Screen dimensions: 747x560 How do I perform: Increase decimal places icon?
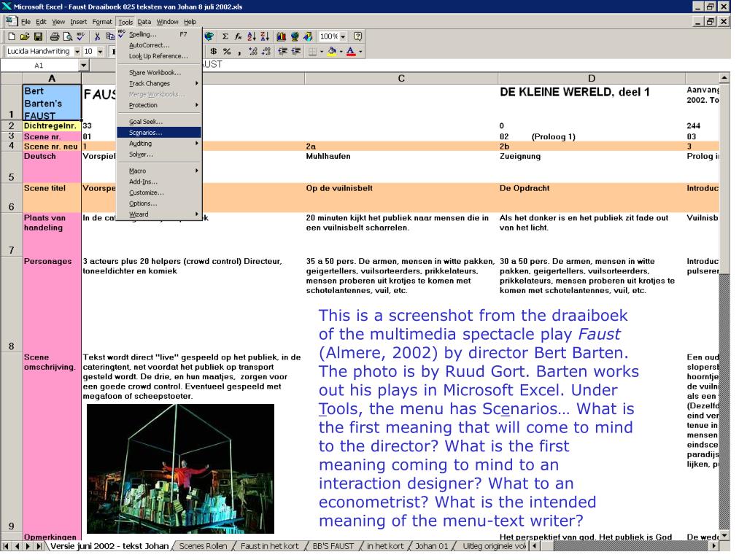point(253,52)
